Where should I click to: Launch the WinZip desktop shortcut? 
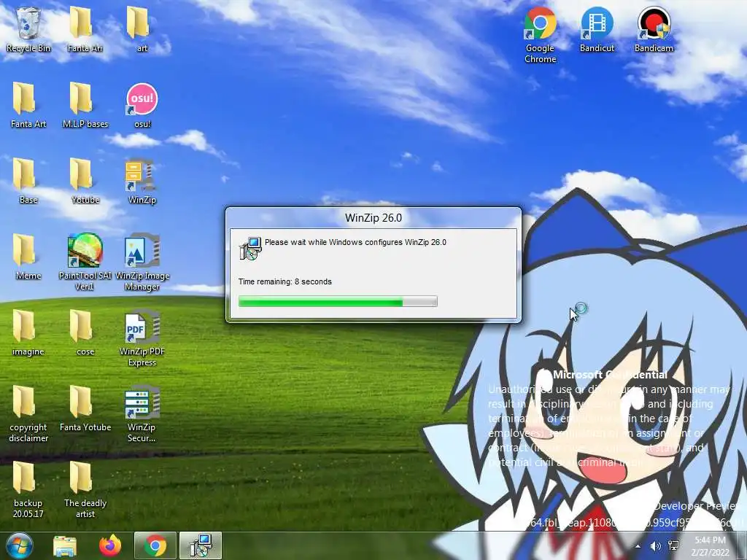click(x=142, y=181)
